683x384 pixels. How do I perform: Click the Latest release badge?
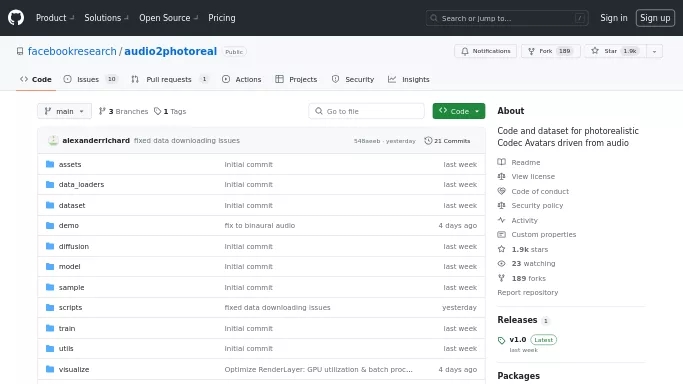[x=543, y=340]
